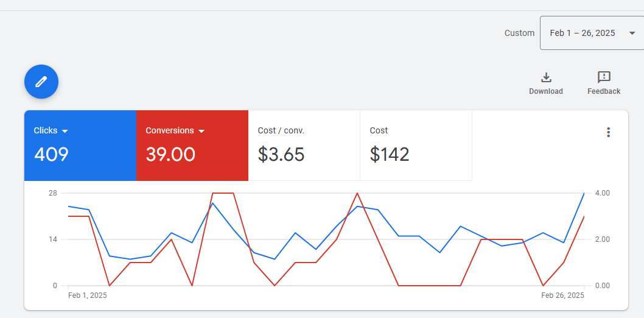Image resolution: width=644 pixels, height=318 pixels.
Task: Click the Download text label
Action: pyautogui.click(x=546, y=91)
